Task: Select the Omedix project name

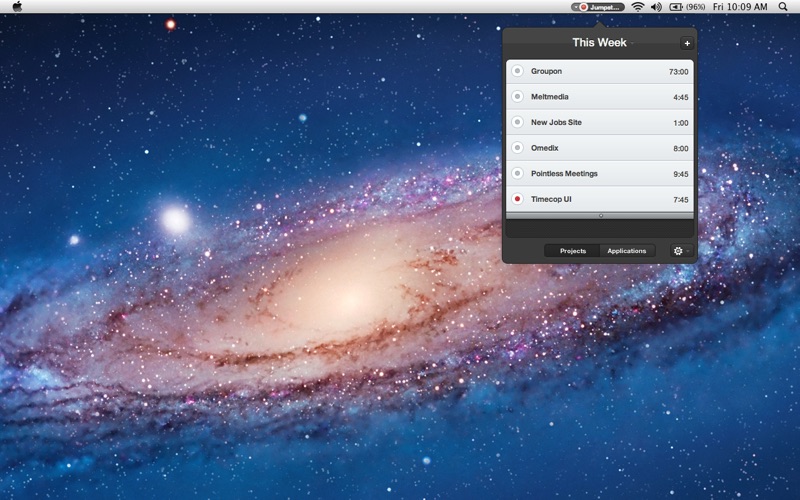Action: click(x=545, y=148)
